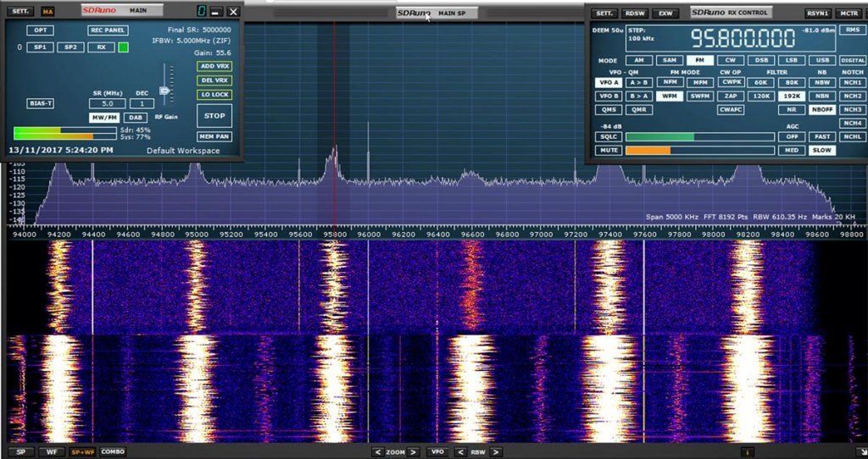Select the DAB filter option
The image size is (868, 459).
point(135,118)
